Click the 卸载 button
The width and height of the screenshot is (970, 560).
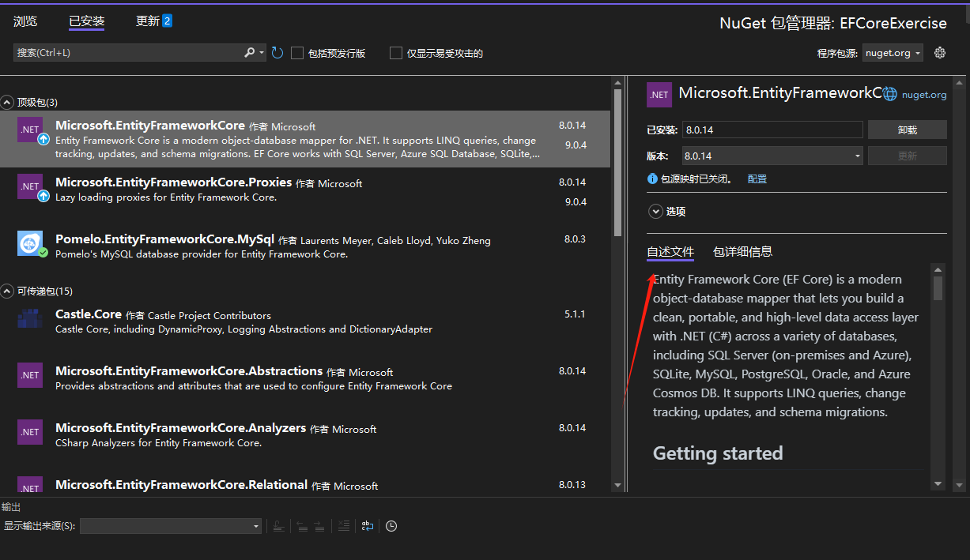pyautogui.click(x=907, y=129)
